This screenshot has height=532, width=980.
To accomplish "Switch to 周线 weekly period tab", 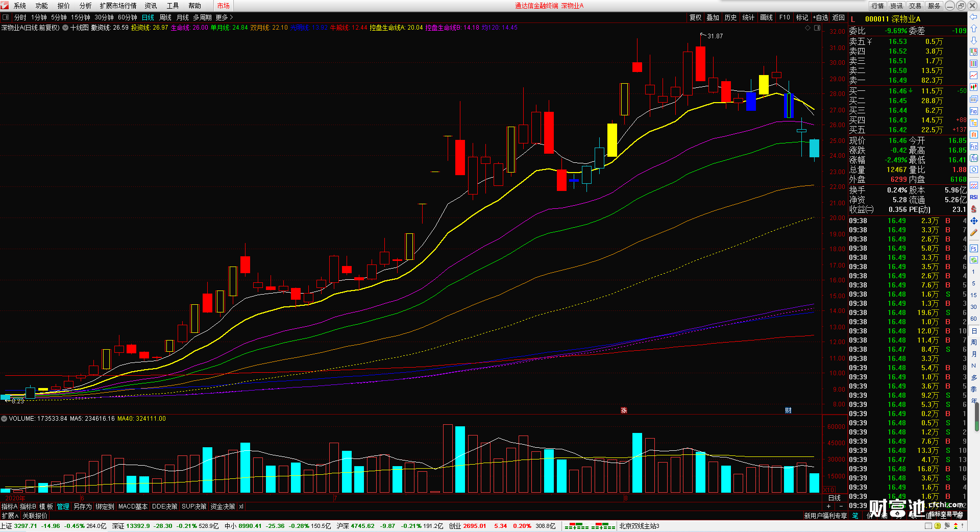I will tap(165, 17).
